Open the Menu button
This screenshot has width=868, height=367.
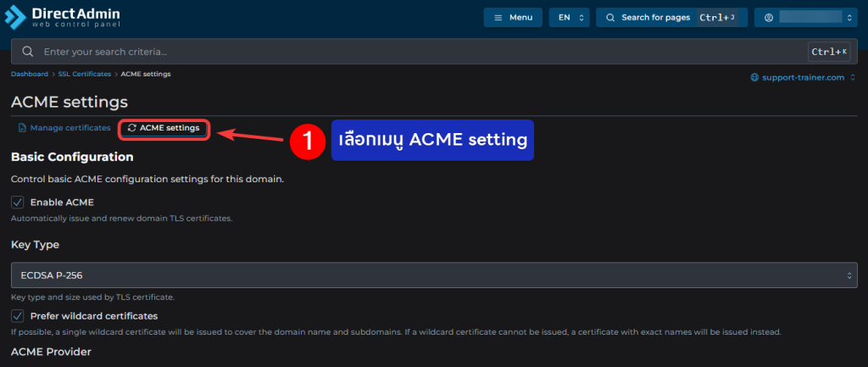[513, 17]
